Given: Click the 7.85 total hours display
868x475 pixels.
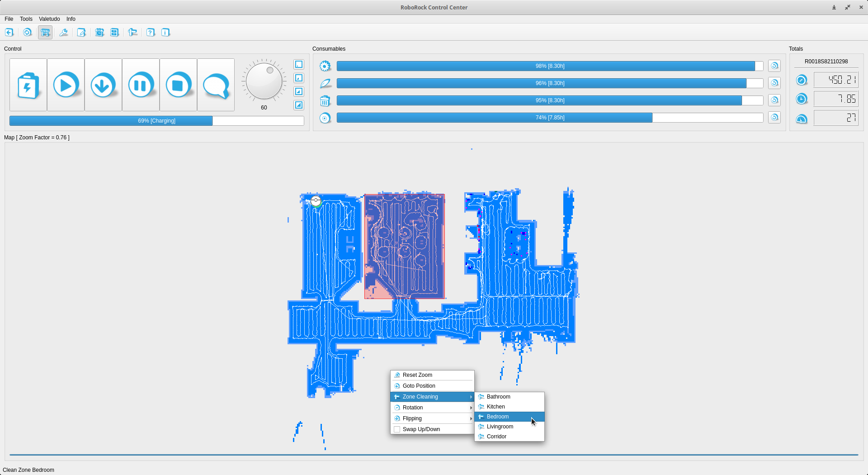Looking at the screenshot, I should 836,99.
